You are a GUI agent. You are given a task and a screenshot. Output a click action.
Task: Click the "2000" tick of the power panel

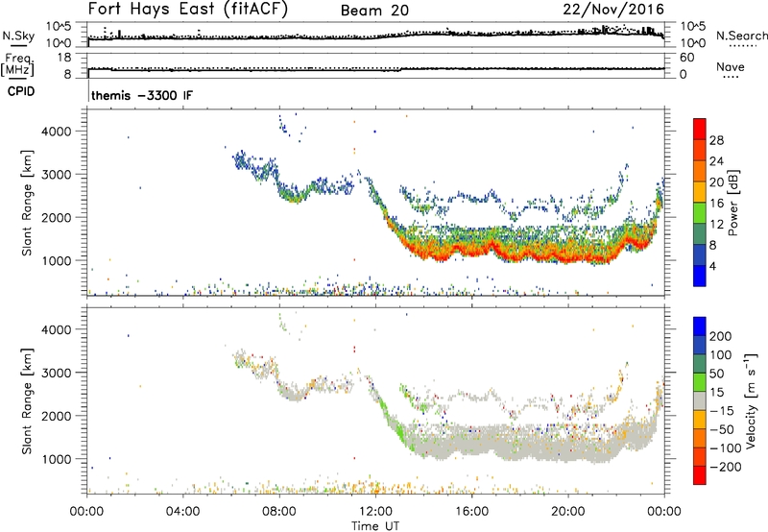click(56, 217)
